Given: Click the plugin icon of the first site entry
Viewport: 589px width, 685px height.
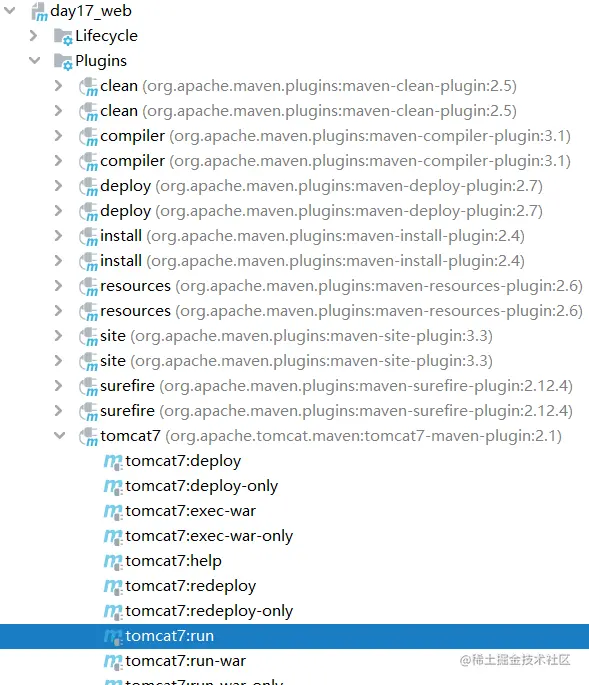Looking at the screenshot, I should tap(89, 337).
